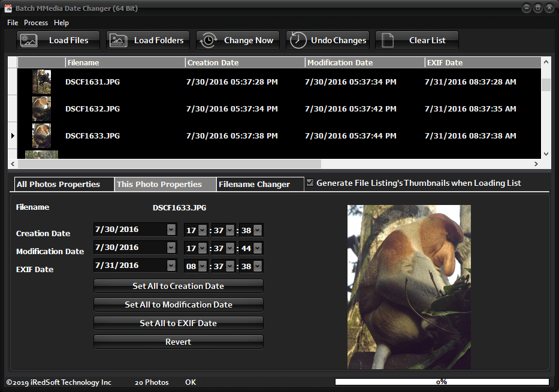Click the Clear List blank page icon

(388, 40)
